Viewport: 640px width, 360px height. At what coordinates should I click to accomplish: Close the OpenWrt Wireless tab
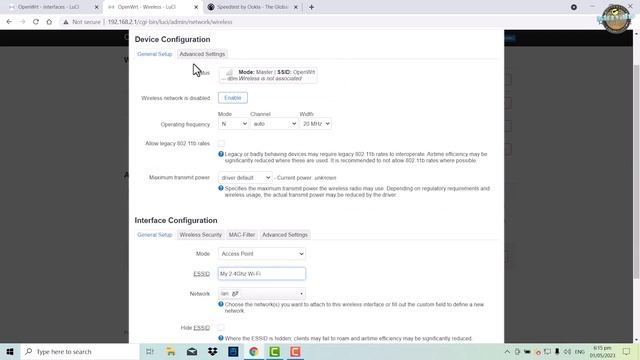click(196, 7)
